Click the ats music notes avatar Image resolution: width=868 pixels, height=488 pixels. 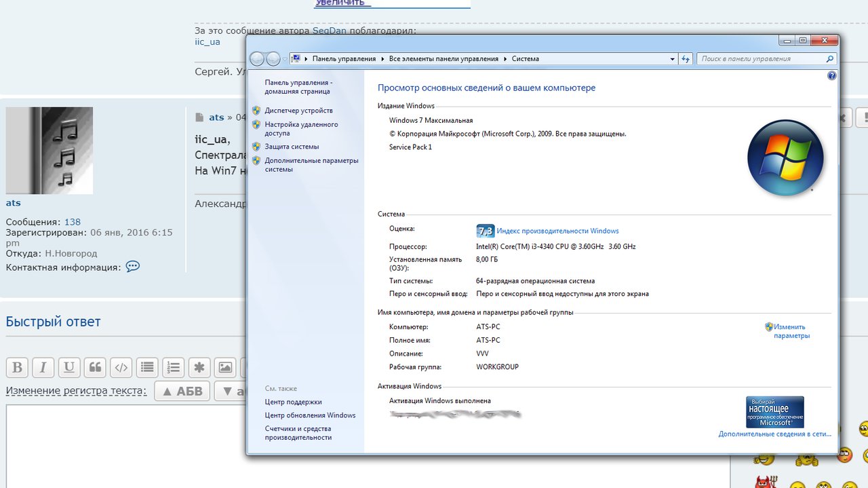point(50,150)
